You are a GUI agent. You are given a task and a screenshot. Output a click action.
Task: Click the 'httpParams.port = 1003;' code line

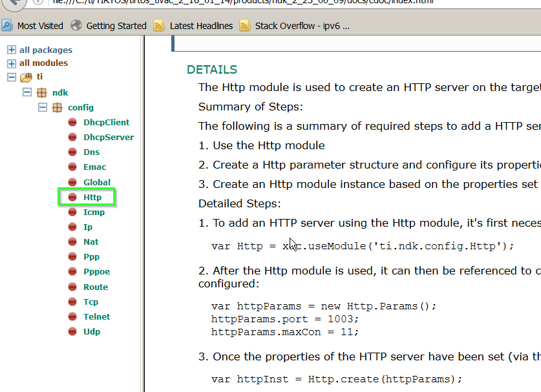click(285, 319)
